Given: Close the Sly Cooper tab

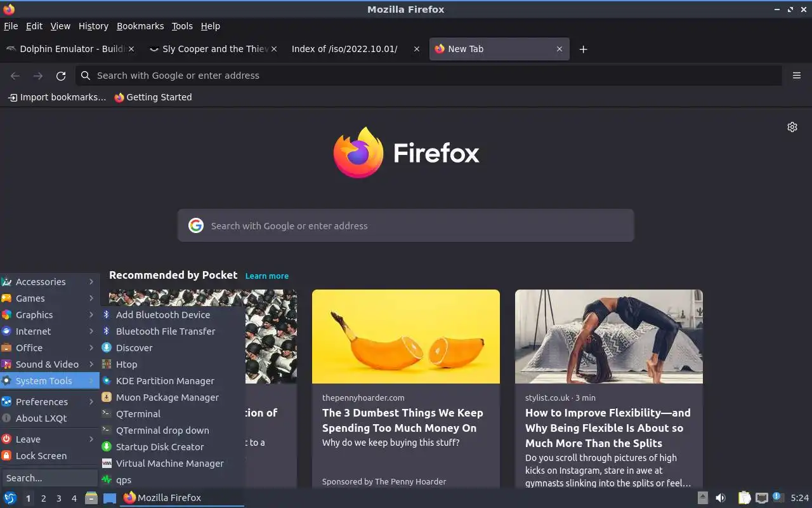Looking at the screenshot, I should coord(274,49).
